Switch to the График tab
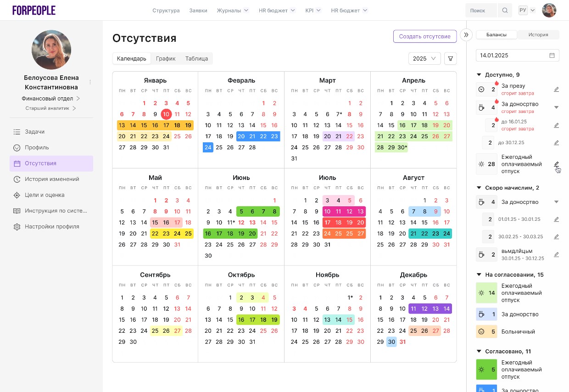 [166, 59]
